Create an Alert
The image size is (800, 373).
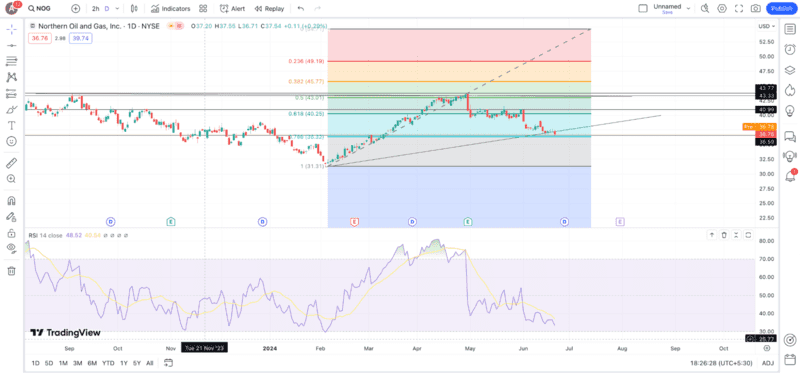click(232, 9)
